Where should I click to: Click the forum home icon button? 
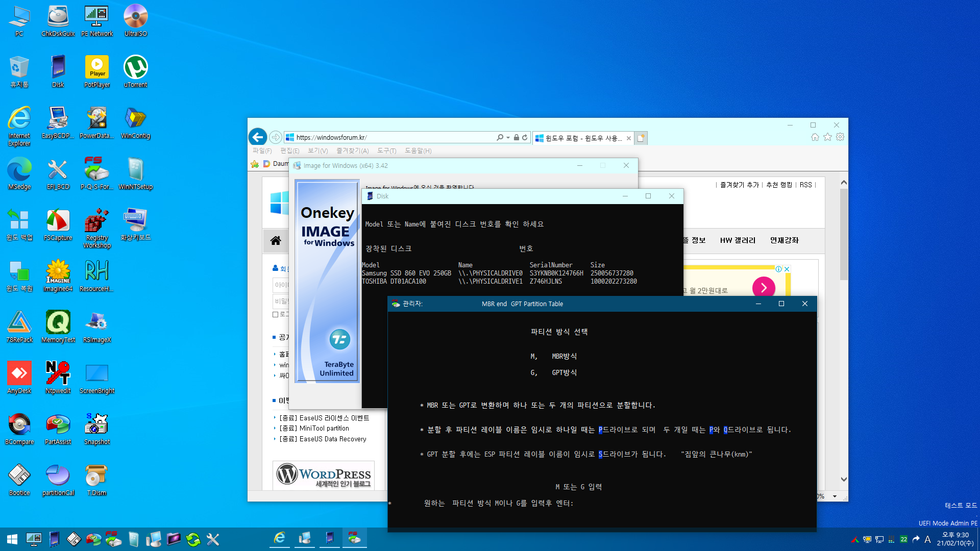276,240
